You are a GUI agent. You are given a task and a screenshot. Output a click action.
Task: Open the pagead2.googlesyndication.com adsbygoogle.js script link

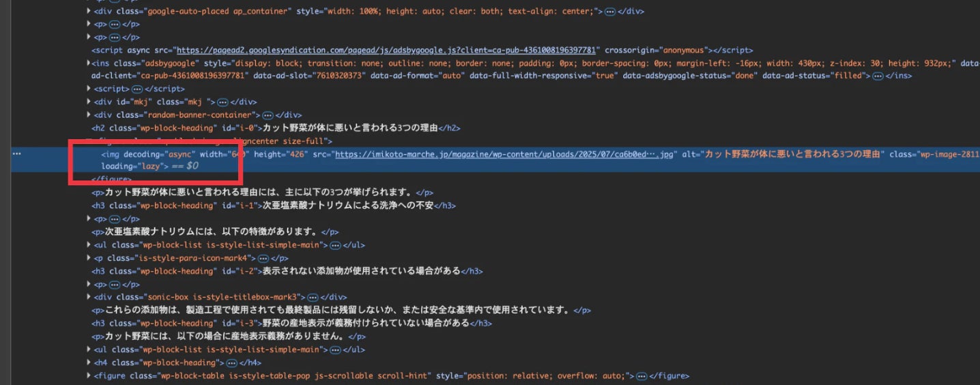[388, 50]
